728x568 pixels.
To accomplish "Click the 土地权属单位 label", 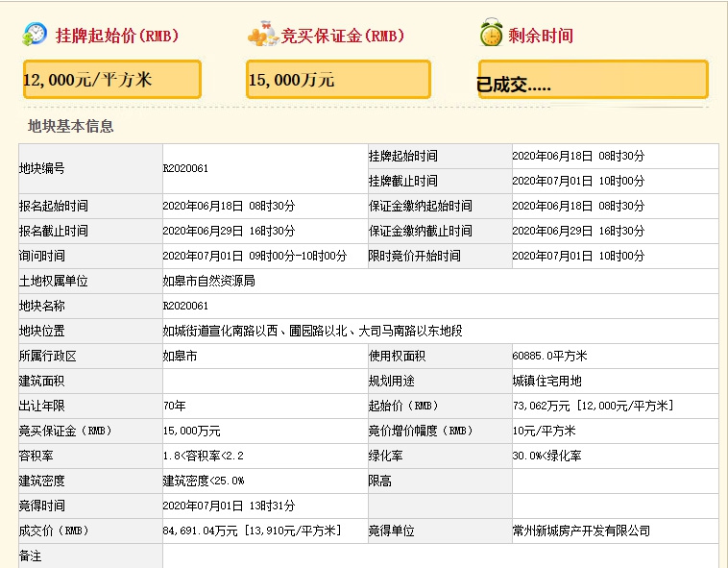I will (x=54, y=281).
